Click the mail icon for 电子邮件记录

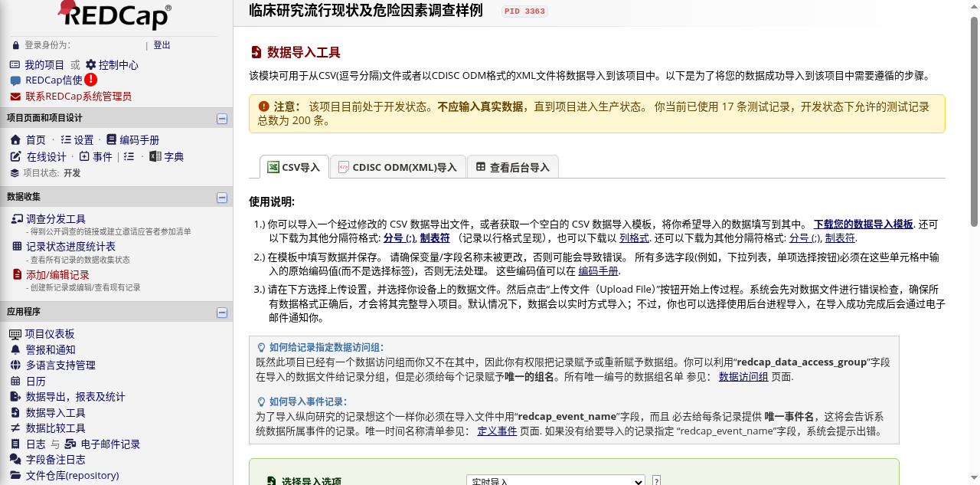click(x=70, y=444)
